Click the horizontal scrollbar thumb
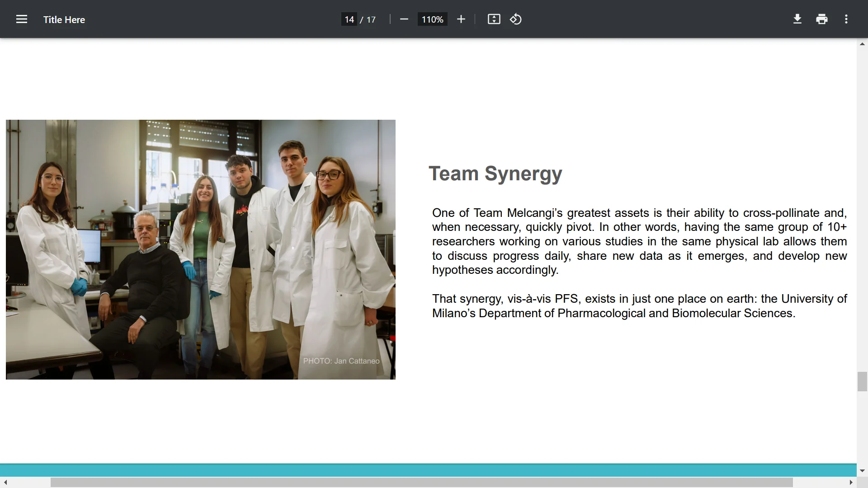This screenshot has width=868, height=488. [x=421, y=483]
